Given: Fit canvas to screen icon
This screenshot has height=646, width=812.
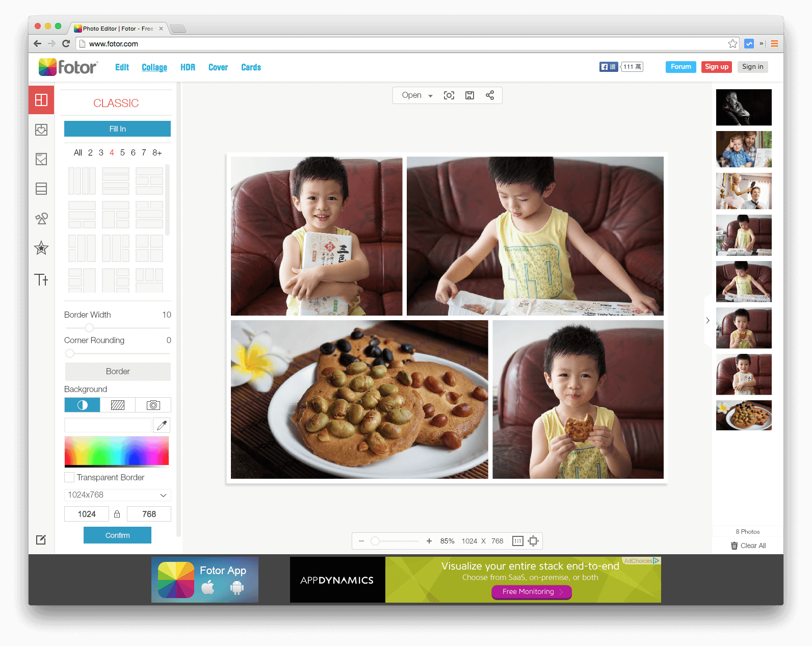Looking at the screenshot, I should 533,541.
